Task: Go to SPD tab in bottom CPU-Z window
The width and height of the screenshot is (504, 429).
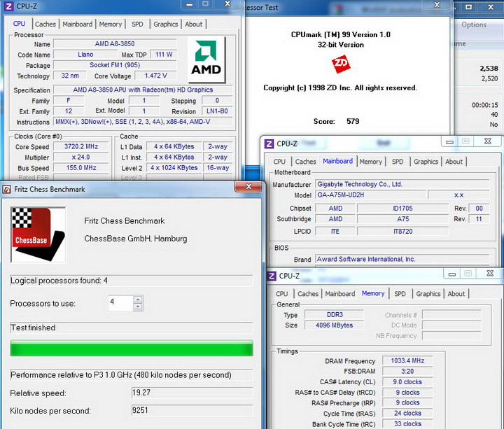Action: tap(400, 294)
